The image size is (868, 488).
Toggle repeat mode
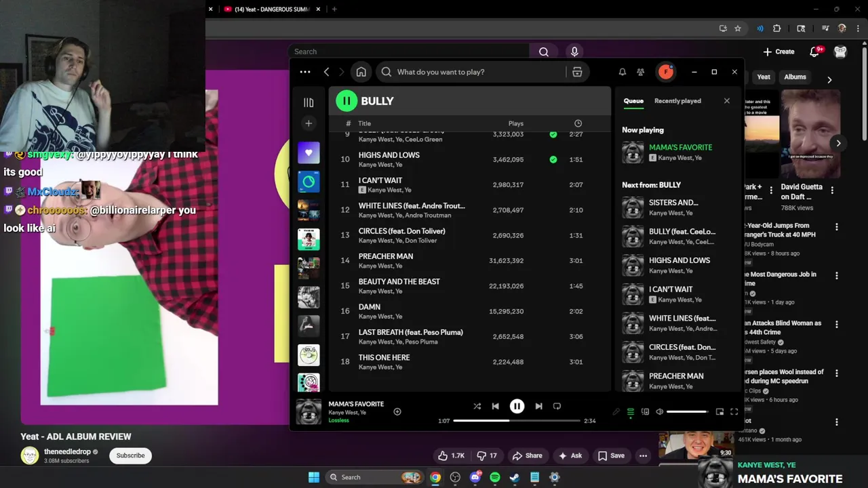pyautogui.click(x=557, y=406)
